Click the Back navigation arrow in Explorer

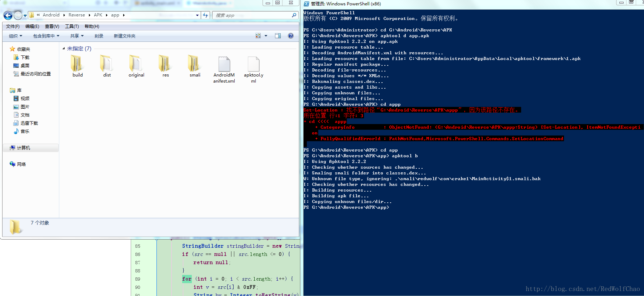[8, 15]
